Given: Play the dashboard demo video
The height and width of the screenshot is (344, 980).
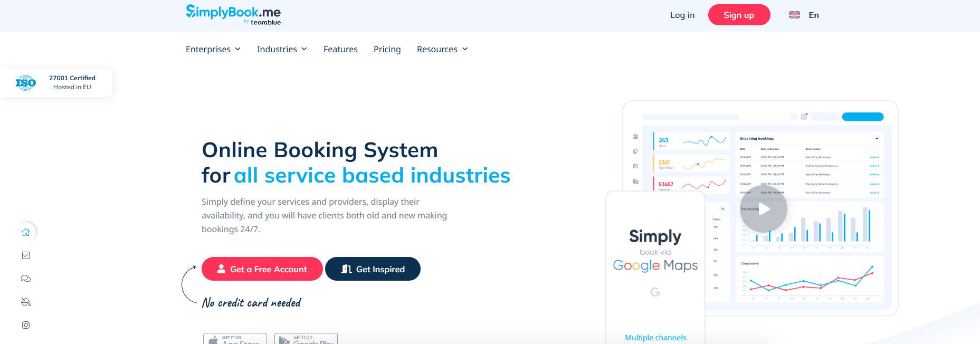Looking at the screenshot, I should click(x=764, y=209).
